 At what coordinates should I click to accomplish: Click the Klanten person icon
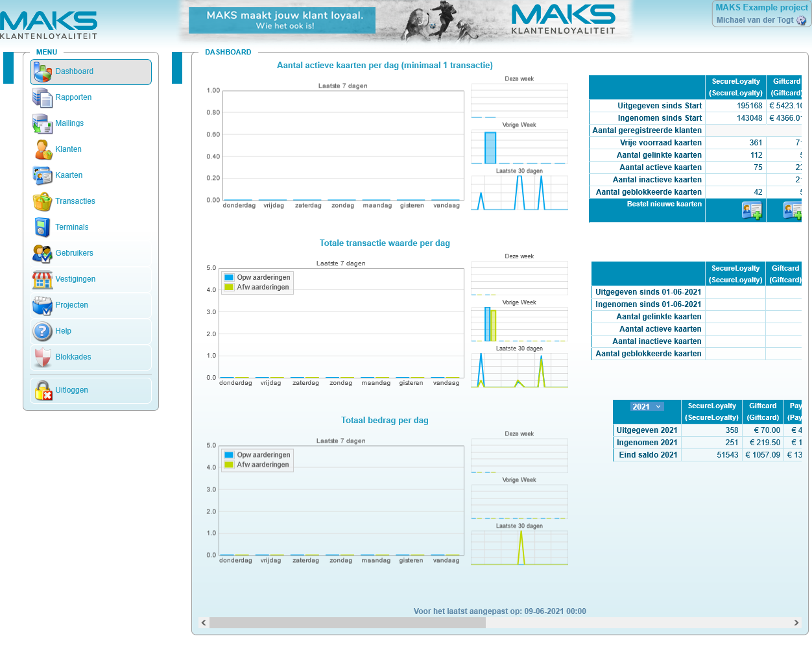coord(42,150)
